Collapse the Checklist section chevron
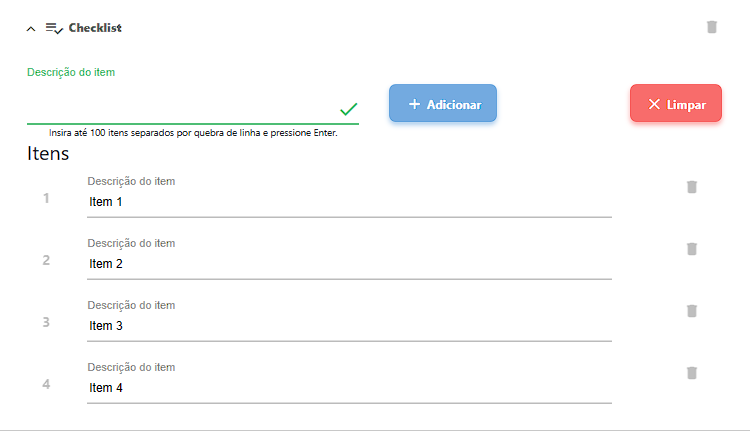 point(30,29)
